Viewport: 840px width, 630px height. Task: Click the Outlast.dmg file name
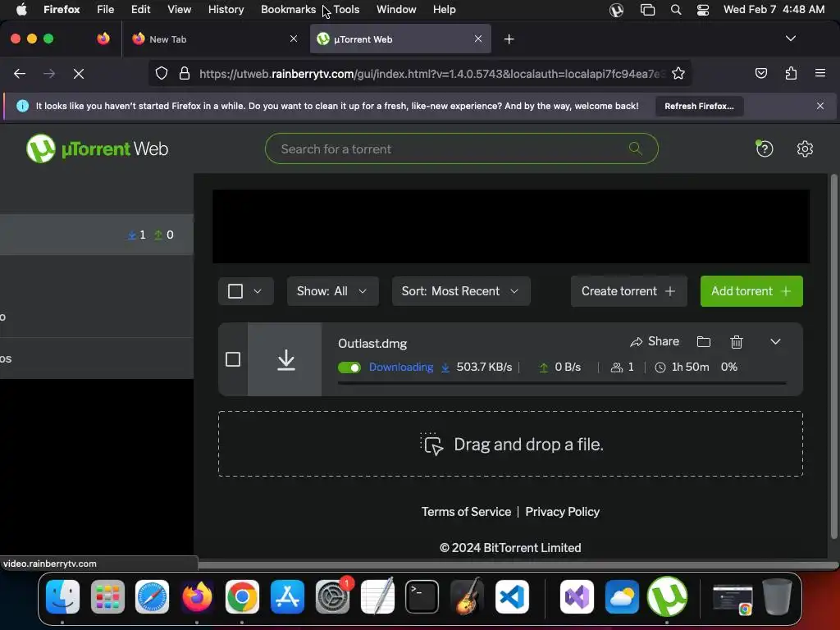click(x=372, y=344)
